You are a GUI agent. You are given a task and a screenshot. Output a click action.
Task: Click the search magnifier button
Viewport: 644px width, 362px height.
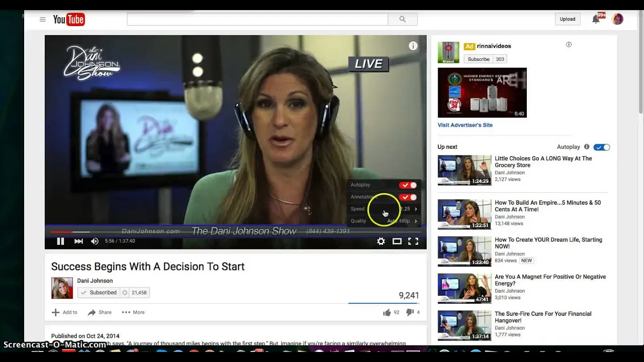[x=403, y=19]
